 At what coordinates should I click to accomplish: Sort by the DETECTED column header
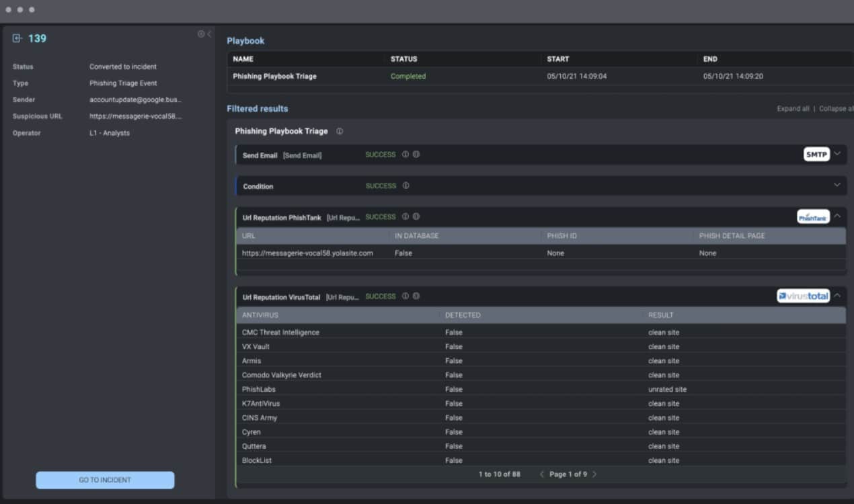point(463,315)
